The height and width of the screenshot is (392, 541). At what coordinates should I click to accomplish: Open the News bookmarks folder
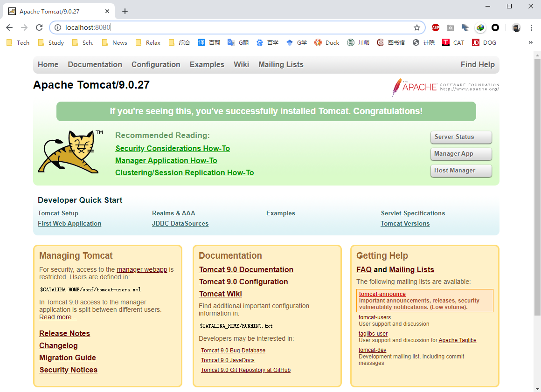(x=115, y=43)
